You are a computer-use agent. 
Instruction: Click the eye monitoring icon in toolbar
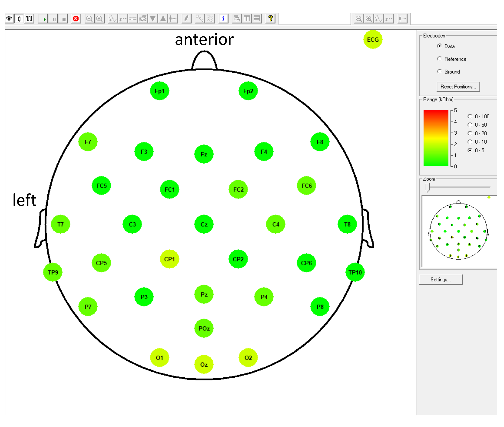coord(9,19)
